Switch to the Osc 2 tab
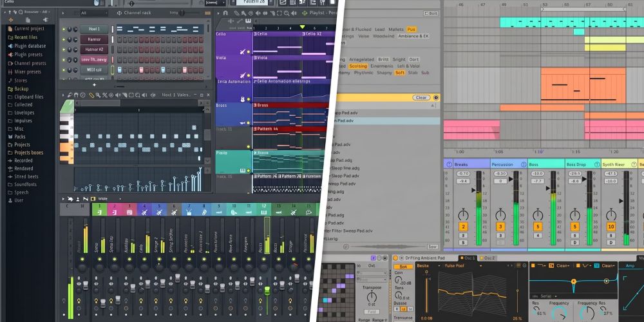This screenshot has width=644, height=322. tap(489, 258)
